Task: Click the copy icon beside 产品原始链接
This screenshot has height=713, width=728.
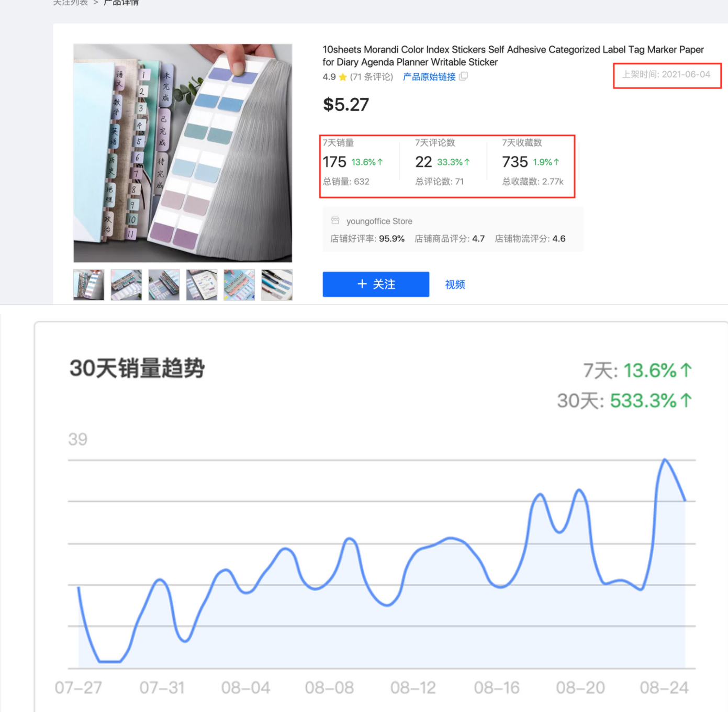Action: [x=464, y=76]
